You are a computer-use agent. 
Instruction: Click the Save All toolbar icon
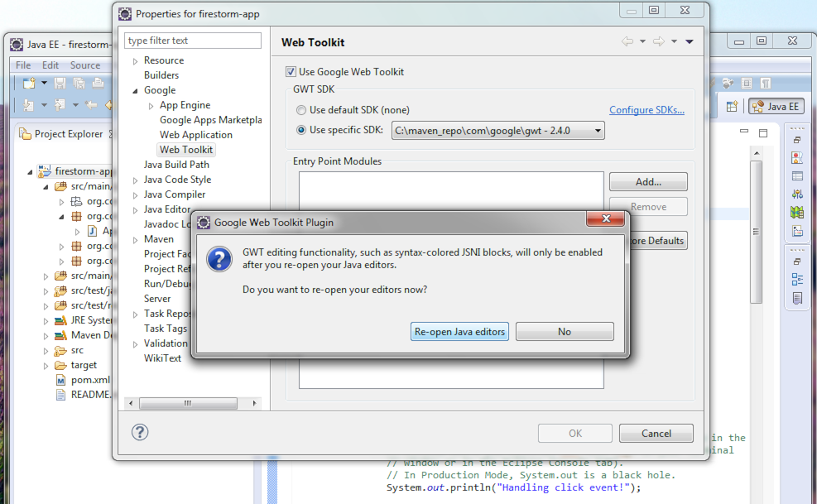(79, 83)
